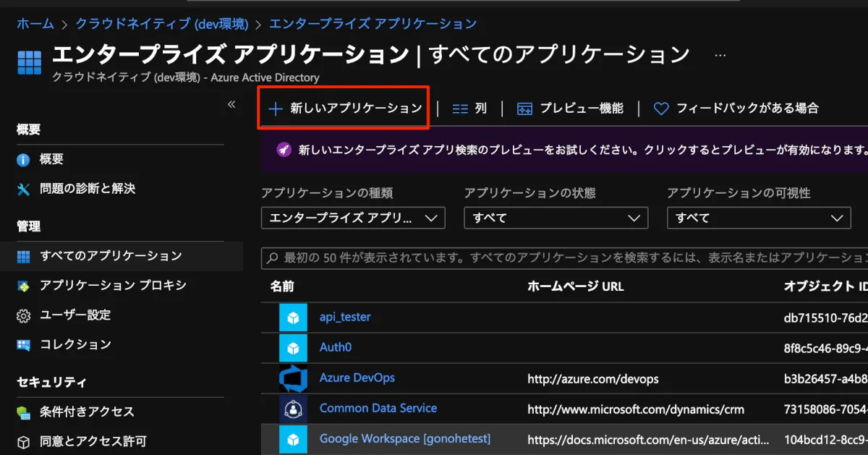The height and width of the screenshot is (455, 868).
Task: Collapse the sidebar with double chevron
Action: [x=231, y=104]
